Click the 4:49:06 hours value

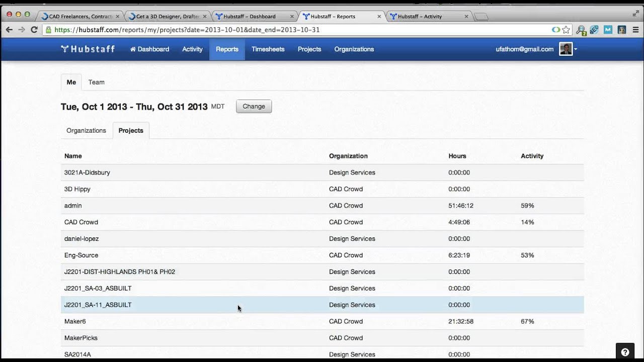click(x=459, y=222)
